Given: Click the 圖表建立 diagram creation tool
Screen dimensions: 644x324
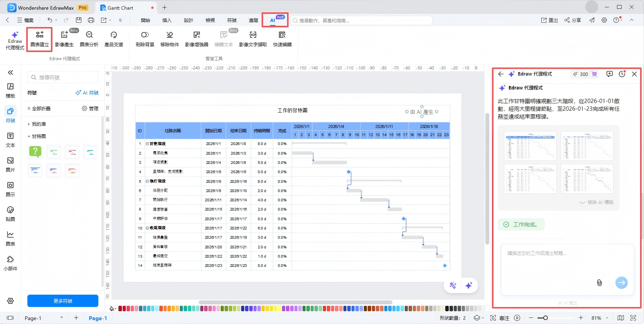Looking at the screenshot, I should (x=39, y=39).
